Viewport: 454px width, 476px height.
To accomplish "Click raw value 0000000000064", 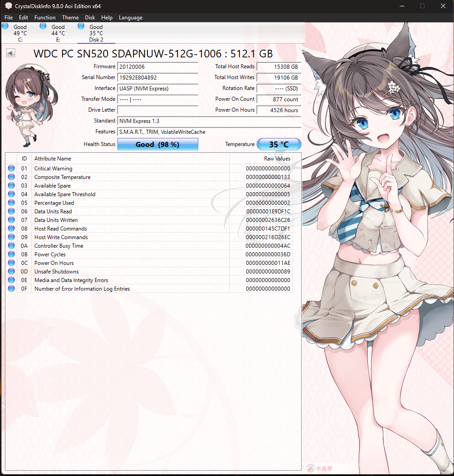I will pyautogui.click(x=268, y=185).
